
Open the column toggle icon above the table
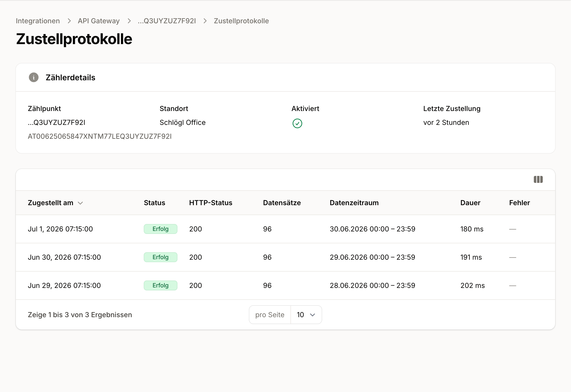click(x=538, y=179)
